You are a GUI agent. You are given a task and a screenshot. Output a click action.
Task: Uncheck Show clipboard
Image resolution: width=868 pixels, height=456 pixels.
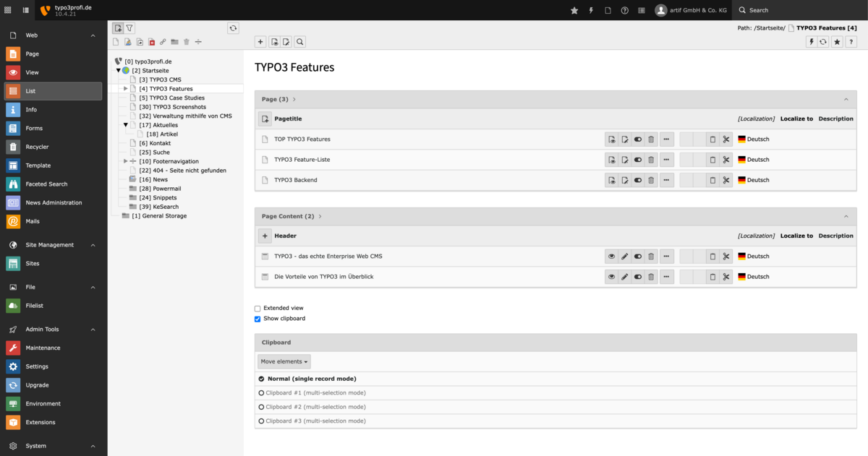point(257,319)
